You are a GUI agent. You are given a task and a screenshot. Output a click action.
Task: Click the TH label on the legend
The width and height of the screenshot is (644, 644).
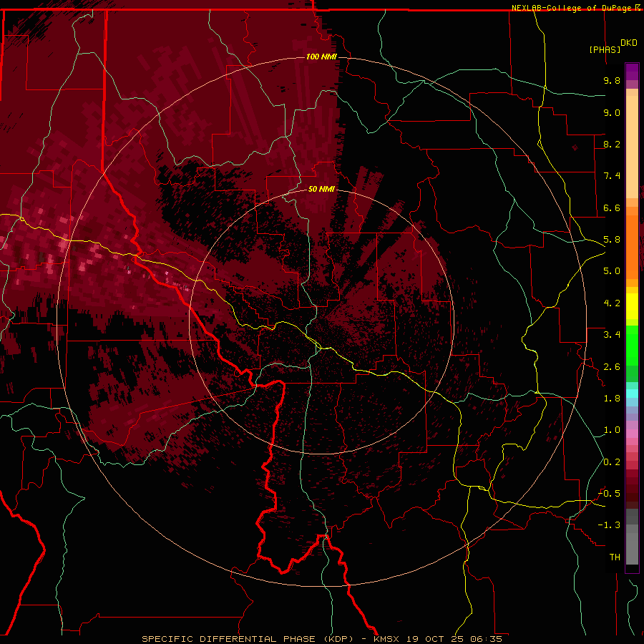point(615,557)
